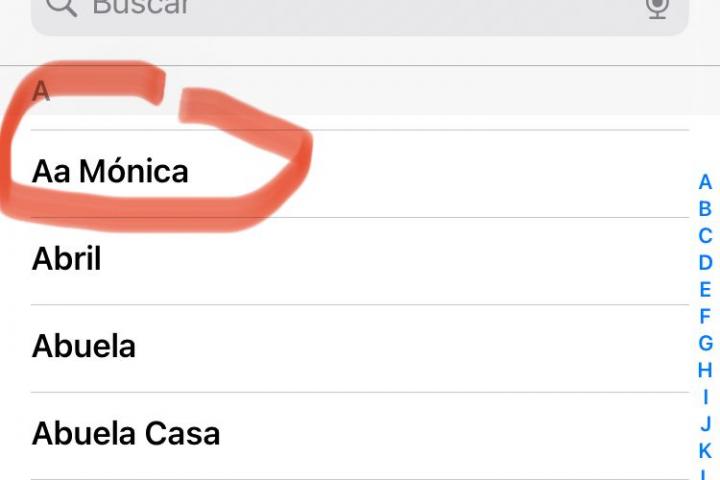Select letter K in alphabet index
The image size is (720, 480).
pyautogui.click(x=705, y=451)
